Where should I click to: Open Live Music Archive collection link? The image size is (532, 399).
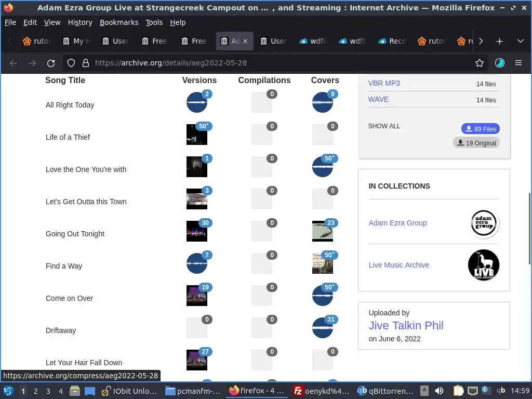(x=398, y=265)
